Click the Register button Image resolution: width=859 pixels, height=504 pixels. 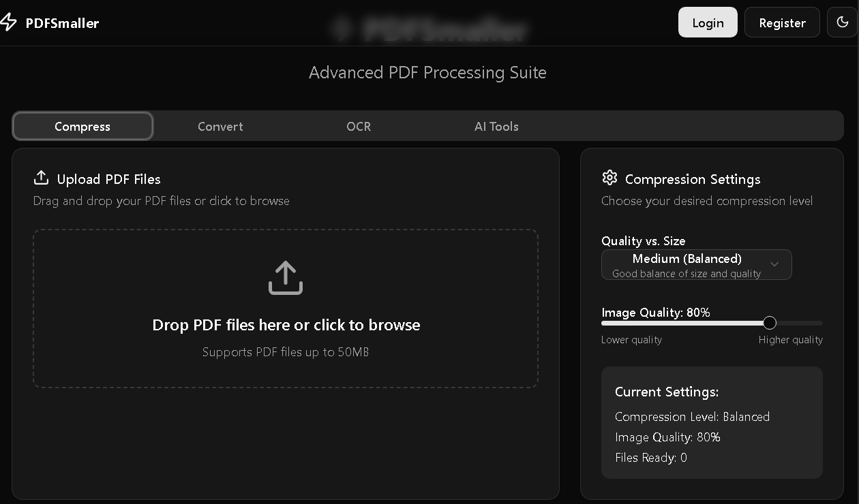782,22
